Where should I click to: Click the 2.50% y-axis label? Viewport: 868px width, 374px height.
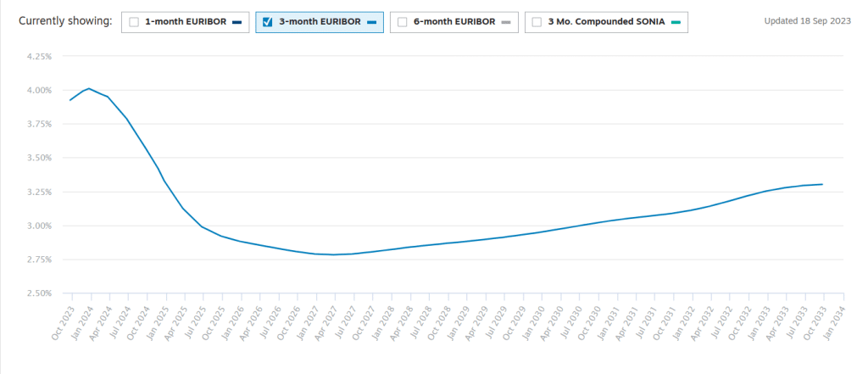38,293
